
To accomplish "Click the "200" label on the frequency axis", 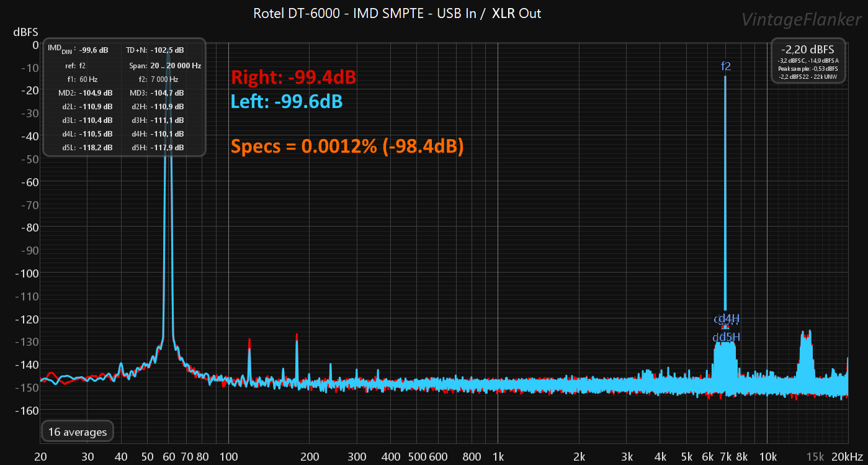I will click(310, 457).
